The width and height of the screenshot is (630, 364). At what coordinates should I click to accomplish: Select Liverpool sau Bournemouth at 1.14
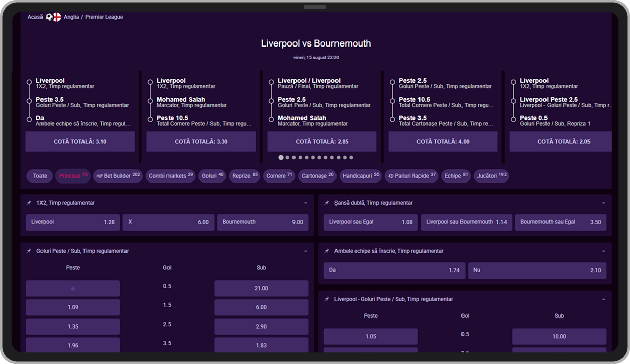pos(467,222)
